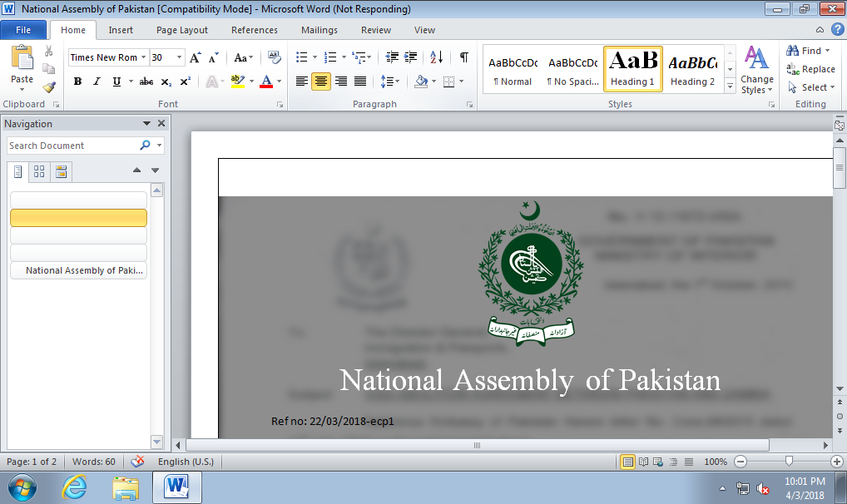The width and height of the screenshot is (847, 504).
Task: Sort text with A-Z icon
Action: 437,57
